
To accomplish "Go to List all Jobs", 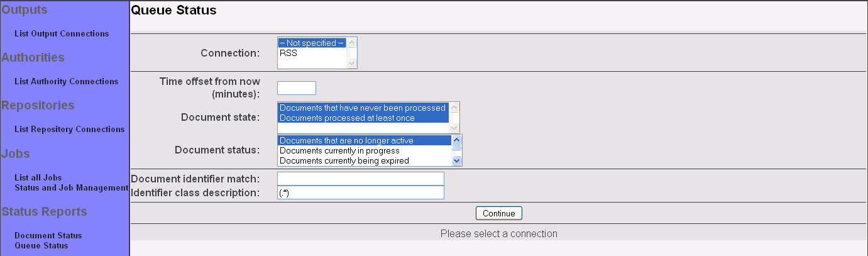I will coord(38,177).
